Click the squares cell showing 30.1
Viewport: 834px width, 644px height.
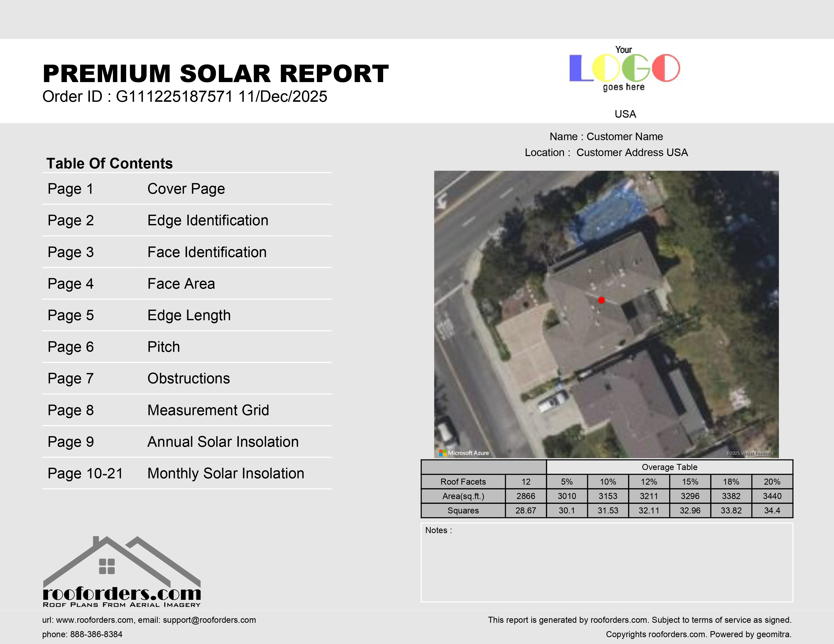tap(567, 510)
